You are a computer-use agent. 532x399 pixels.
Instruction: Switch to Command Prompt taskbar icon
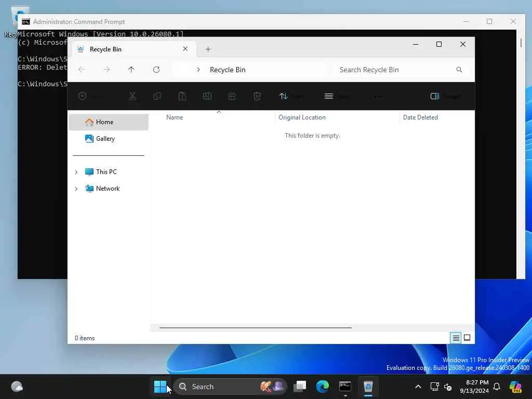(x=345, y=387)
